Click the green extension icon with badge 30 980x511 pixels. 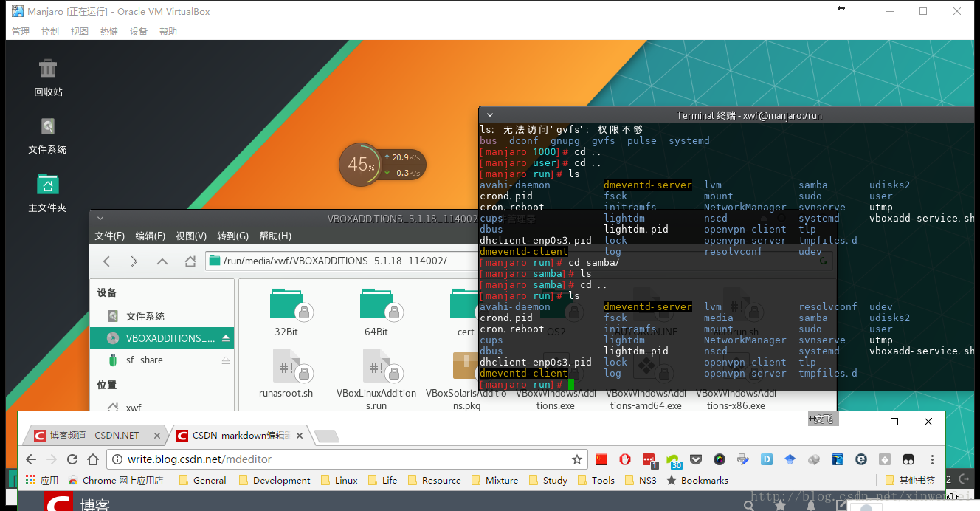click(x=673, y=461)
